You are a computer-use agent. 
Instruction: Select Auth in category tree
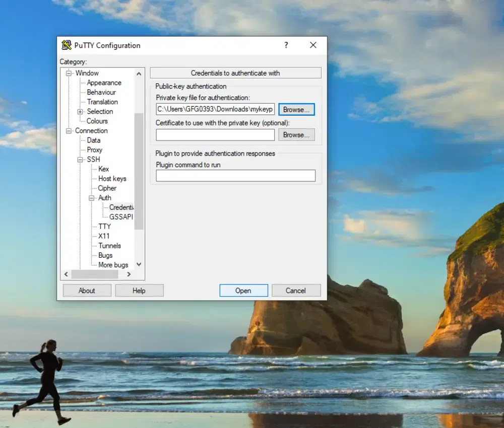coord(105,198)
